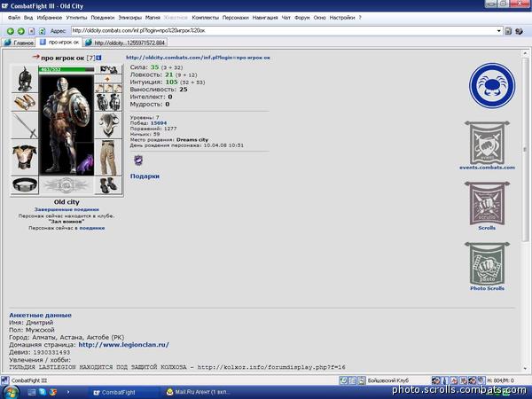Click the address input field
Viewport: 532px width, 399px height.
[x=284, y=31]
